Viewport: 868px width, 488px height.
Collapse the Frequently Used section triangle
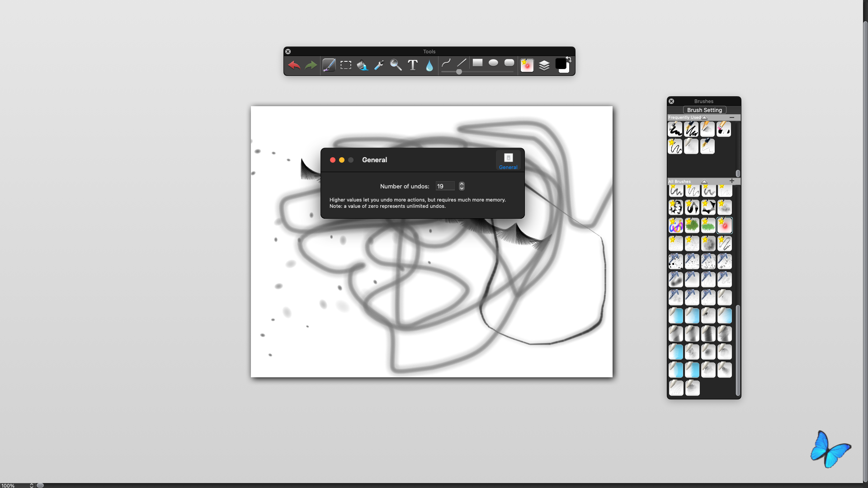pyautogui.click(x=704, y=117)
